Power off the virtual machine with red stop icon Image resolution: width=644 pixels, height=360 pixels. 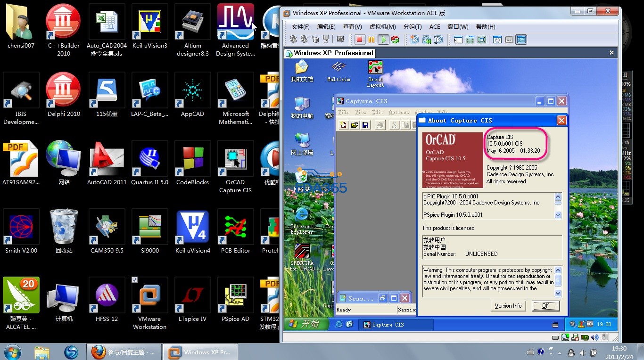pyautogui.click(x=359, y=40)
